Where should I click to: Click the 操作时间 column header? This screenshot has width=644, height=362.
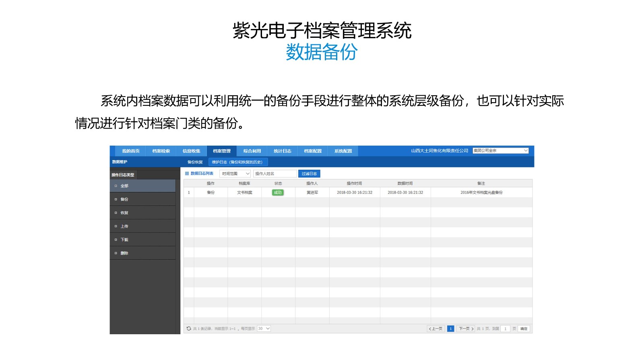tap(354, 183)
